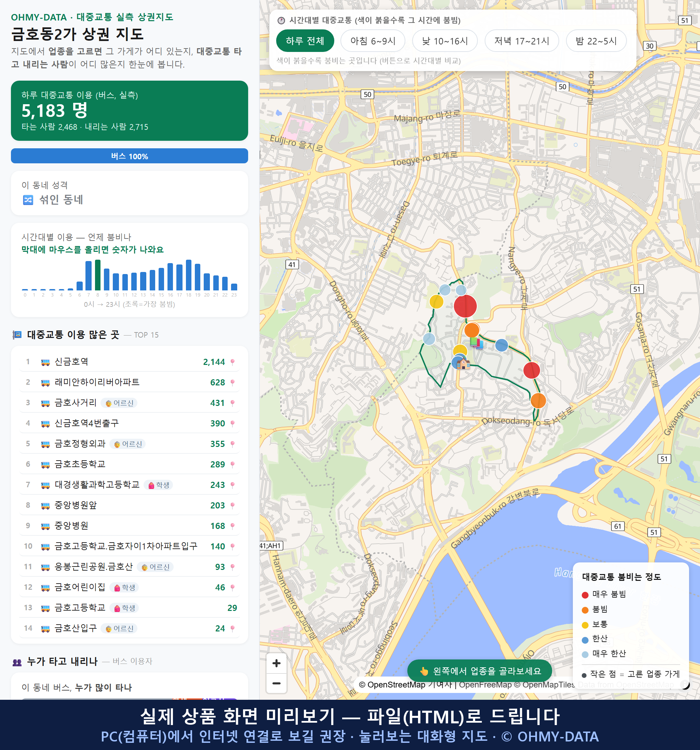The width and height of the screenshot is (700, 750).
Task: Switch to the 저녁 17~21시 time filter
Action: [x=522, y=41]
